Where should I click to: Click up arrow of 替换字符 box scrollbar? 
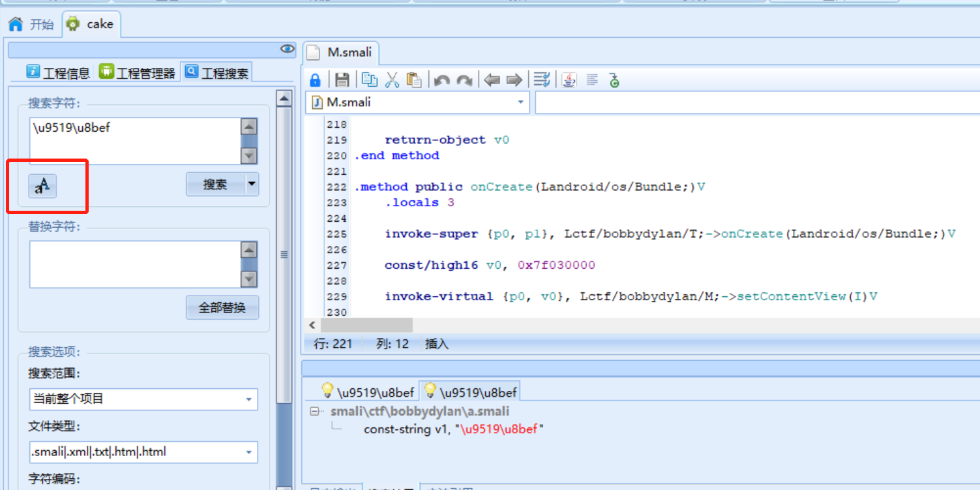[249, 250]
